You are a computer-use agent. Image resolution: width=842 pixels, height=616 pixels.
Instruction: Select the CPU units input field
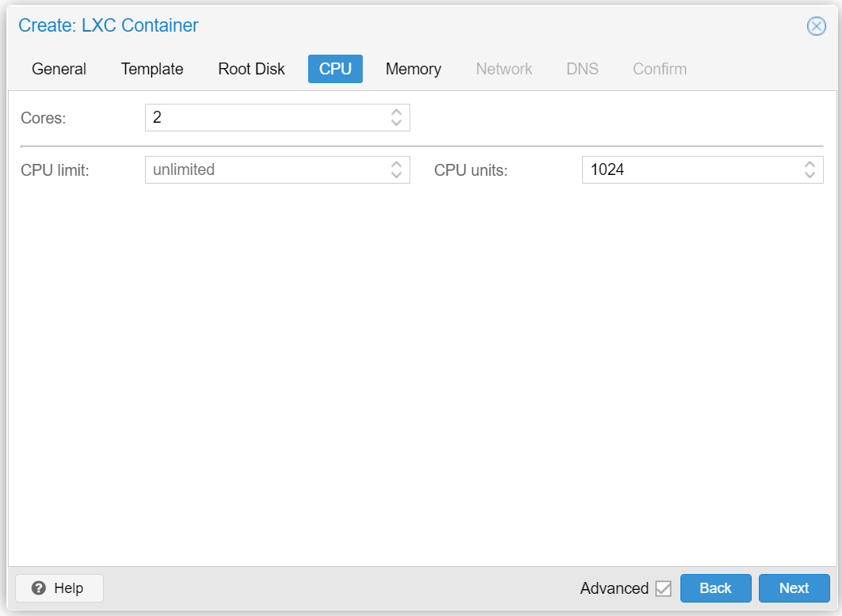pos(691,169)
